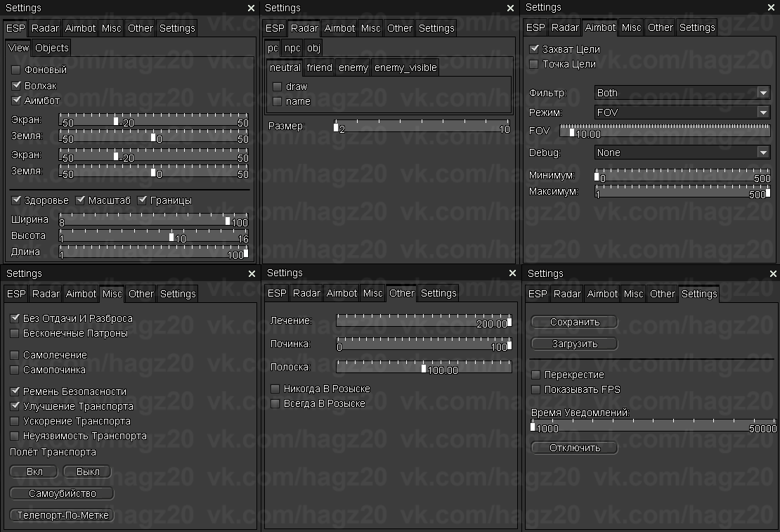Open the enemy tab
The image size is (780, 532).
click(353, 67)
